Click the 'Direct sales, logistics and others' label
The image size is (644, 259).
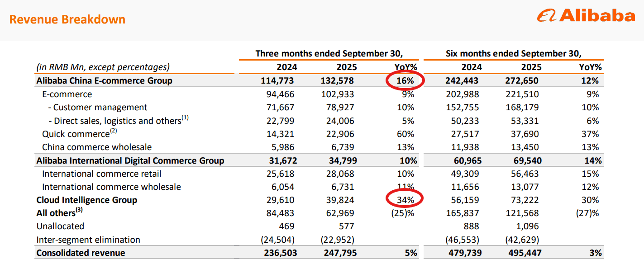click(117, 121)
